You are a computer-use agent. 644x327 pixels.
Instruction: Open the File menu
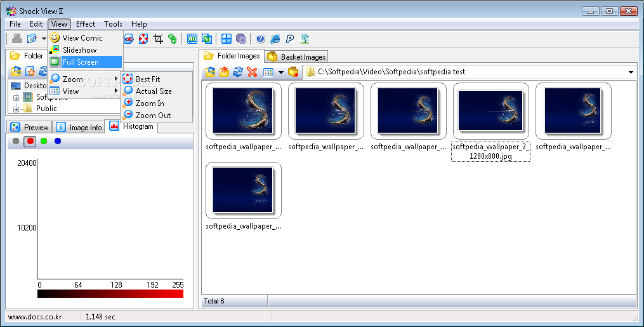click(15, 24)
